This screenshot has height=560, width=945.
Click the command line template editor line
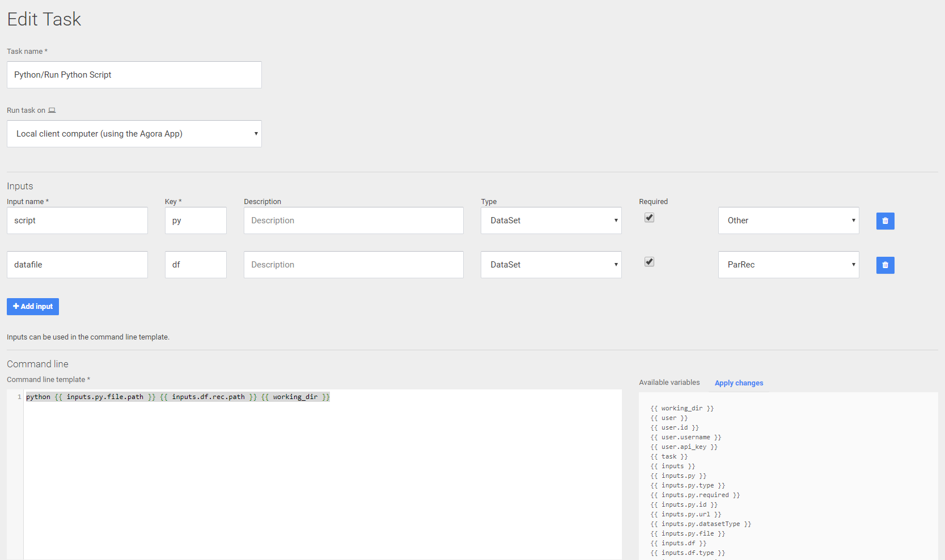coord(178,397)
